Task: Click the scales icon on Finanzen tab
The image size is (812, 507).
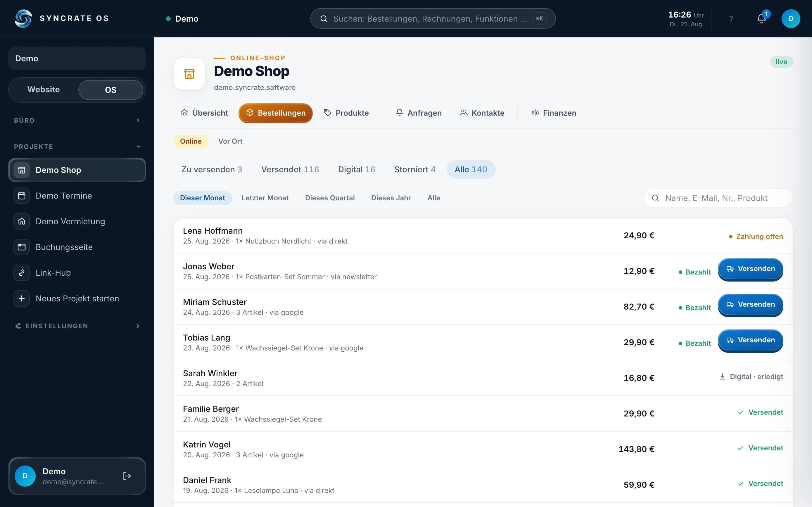Action: (x=535, y=113)
